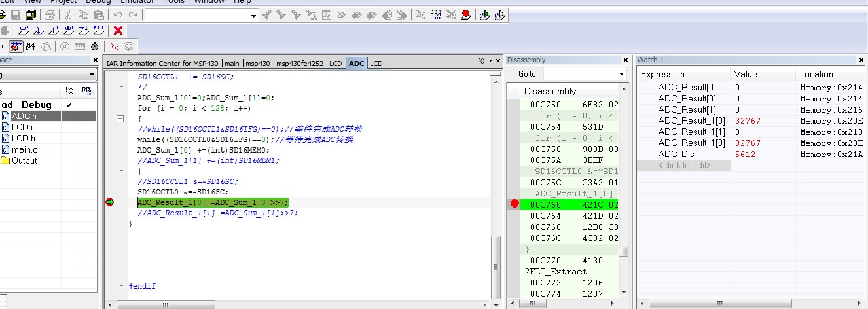
Task: Click the Print icon
Action: point(50,14)
